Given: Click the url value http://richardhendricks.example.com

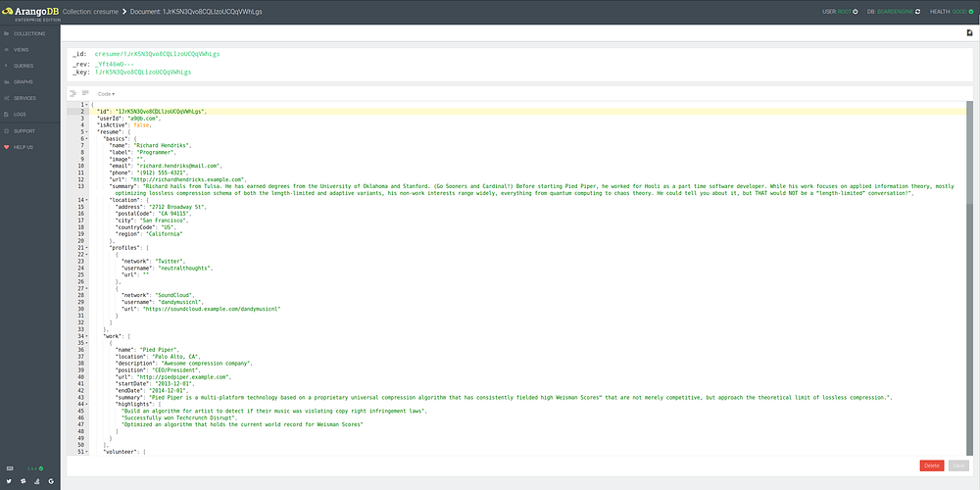Looking at the screenshot, I should click(x=189, y=179).
